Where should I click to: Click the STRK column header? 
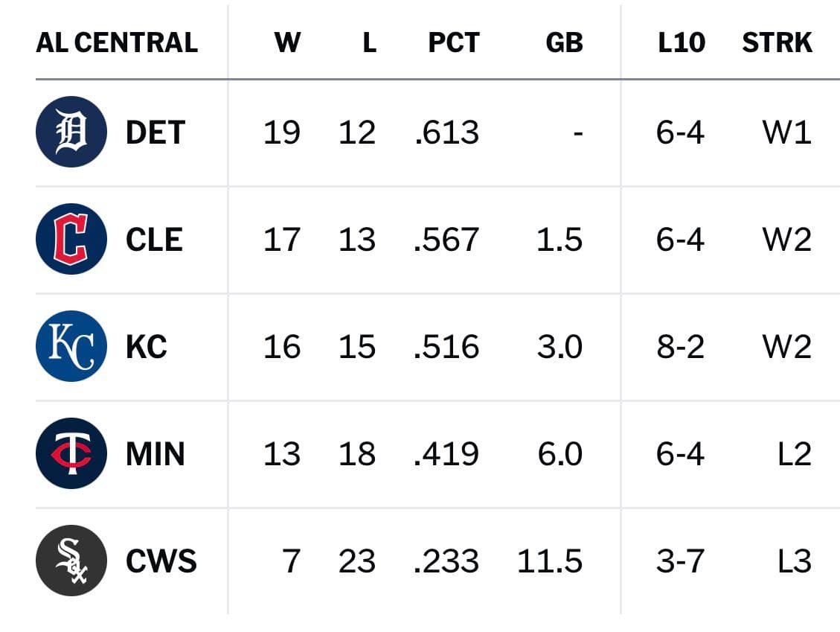click(x=777, y=43)
